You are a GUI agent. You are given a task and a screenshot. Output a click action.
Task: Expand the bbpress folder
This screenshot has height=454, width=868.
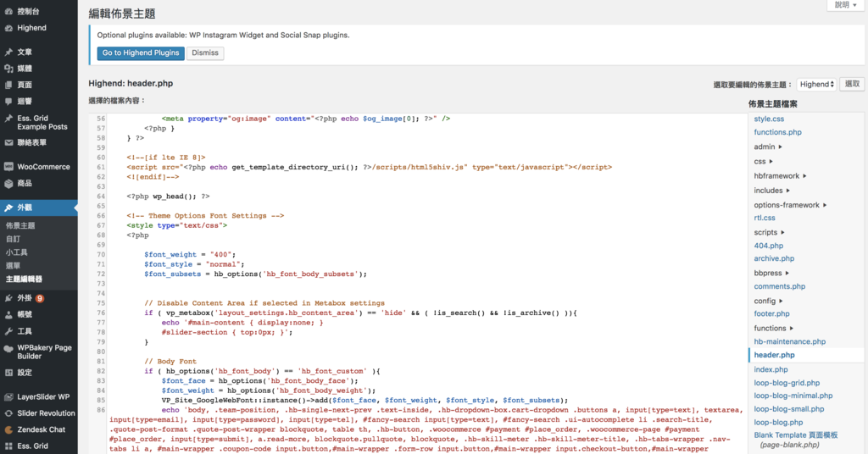tap(771, 274)
